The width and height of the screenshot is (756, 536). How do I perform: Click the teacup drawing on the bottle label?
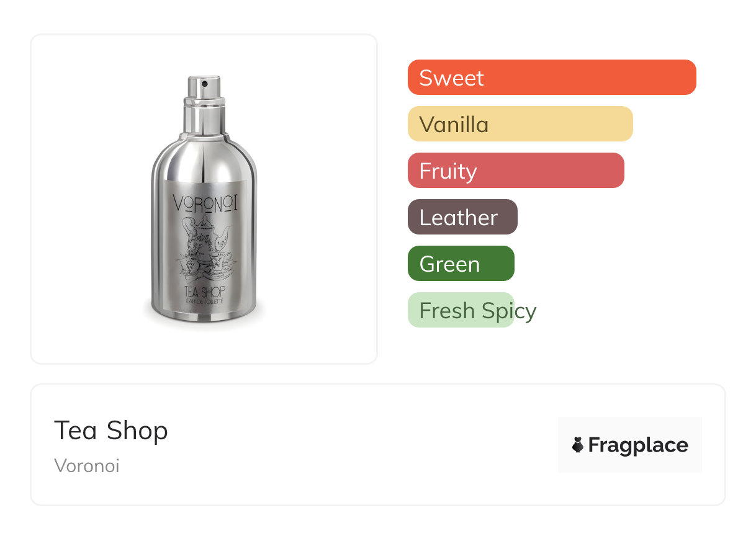220,259
